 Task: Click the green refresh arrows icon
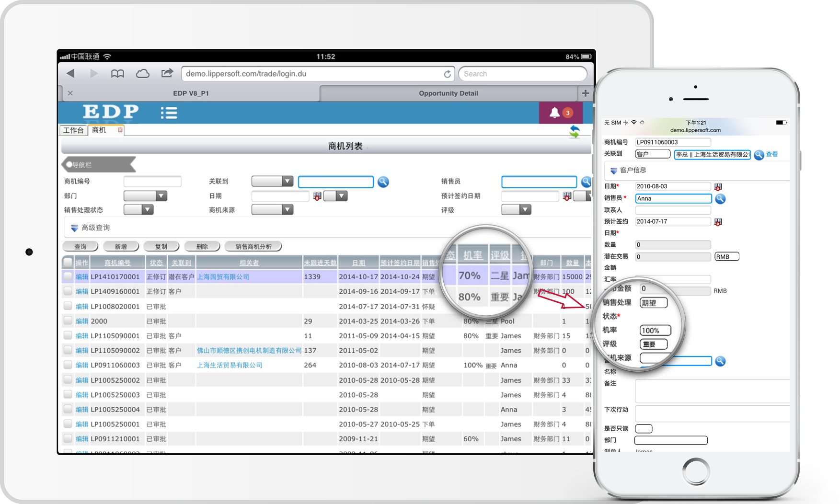click(x=574, y=132)
